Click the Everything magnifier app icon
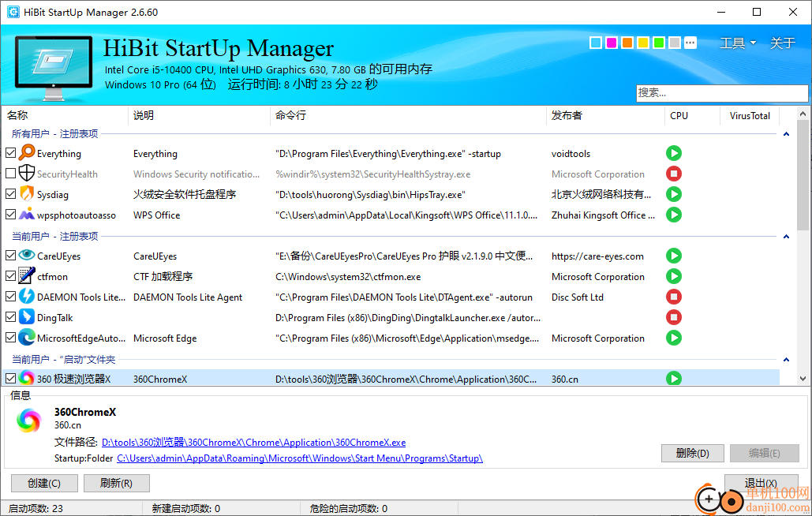The height and width of the screenshot is (516, 812). click(x=26, y=153)
